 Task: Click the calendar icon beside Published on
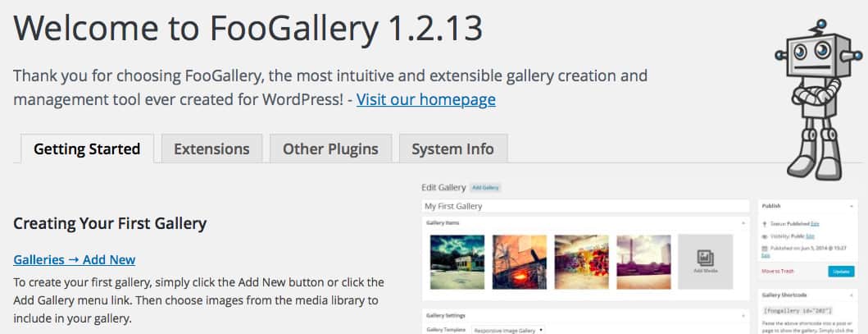[764, 248]
